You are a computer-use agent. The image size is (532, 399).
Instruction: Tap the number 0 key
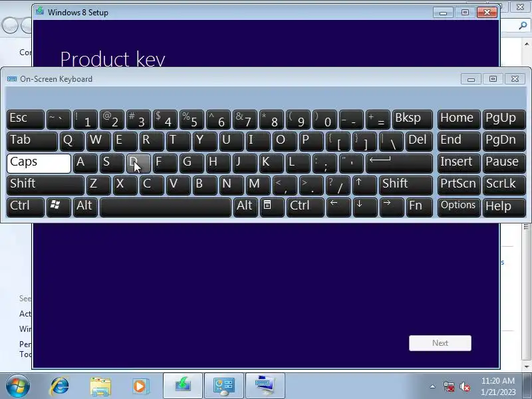tap(325, 120)
